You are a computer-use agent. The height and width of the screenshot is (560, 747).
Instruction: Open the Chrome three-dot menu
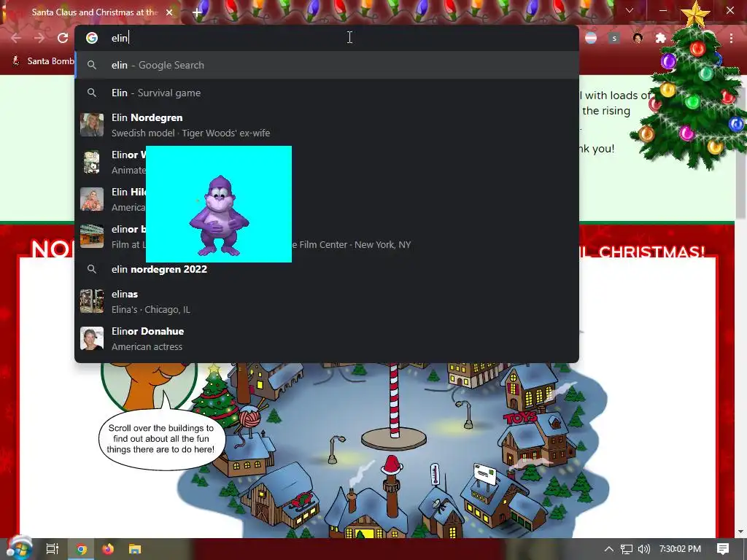(731, 38)
